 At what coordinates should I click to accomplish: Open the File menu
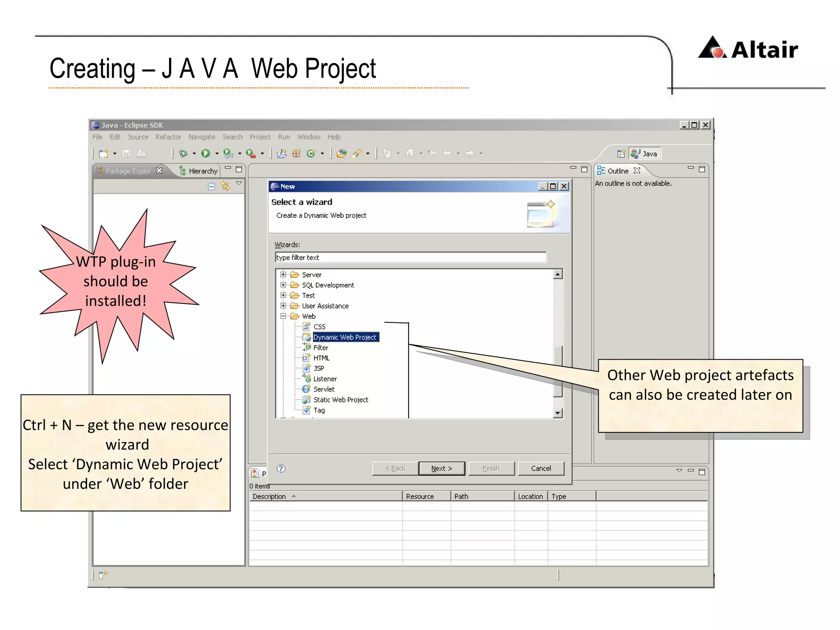tap(97, 137)
